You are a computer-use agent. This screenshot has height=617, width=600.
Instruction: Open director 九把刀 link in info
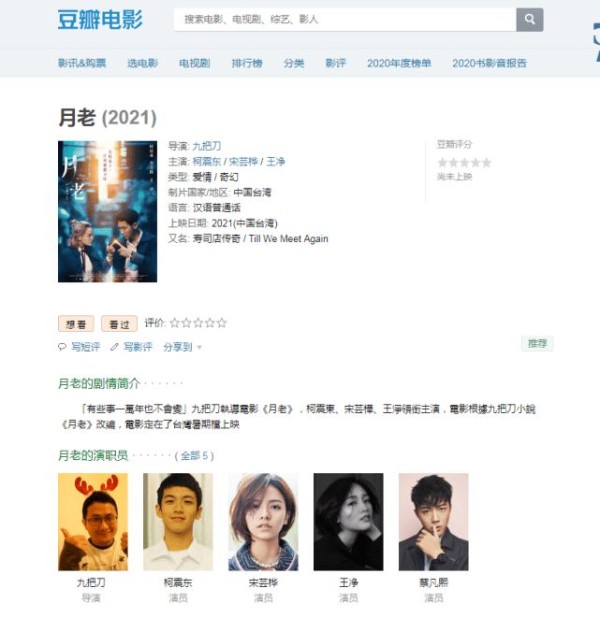pos(207,146)
